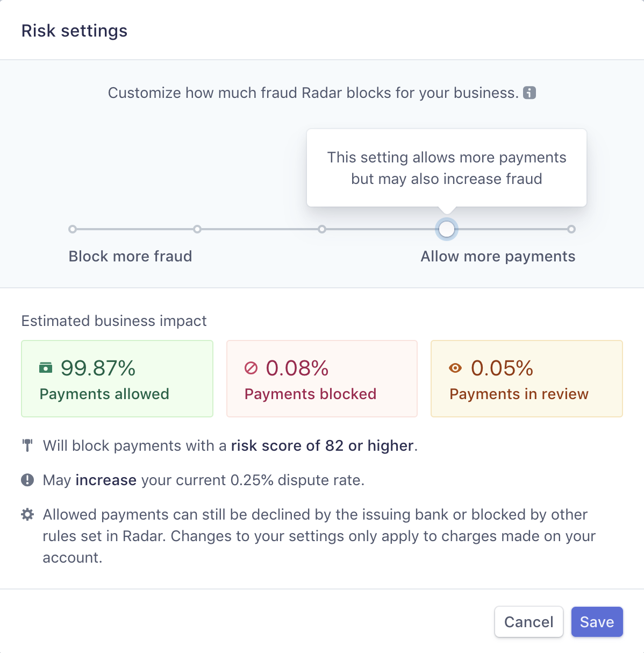The width and height of the screenshot is (644, 653).
Task: Set slider to the rightmost stop
Action: pos(571,229)
